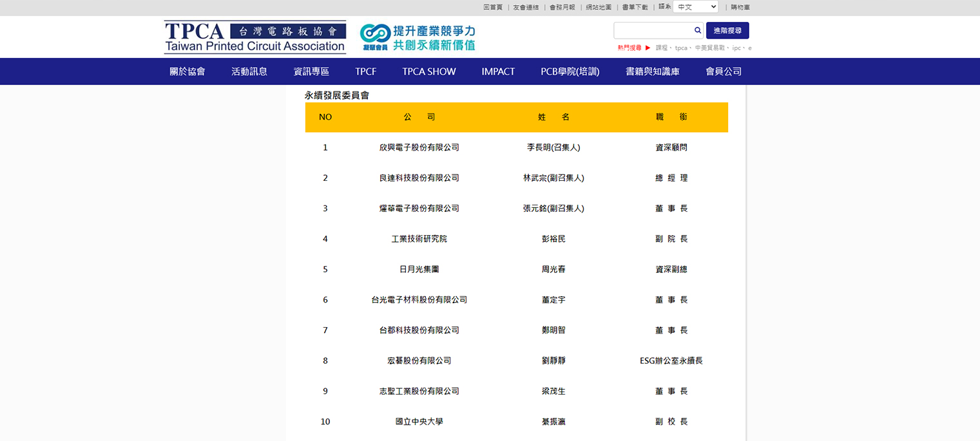
Task: Click the 凝聚會員 banner graphic
Action: 418,37
